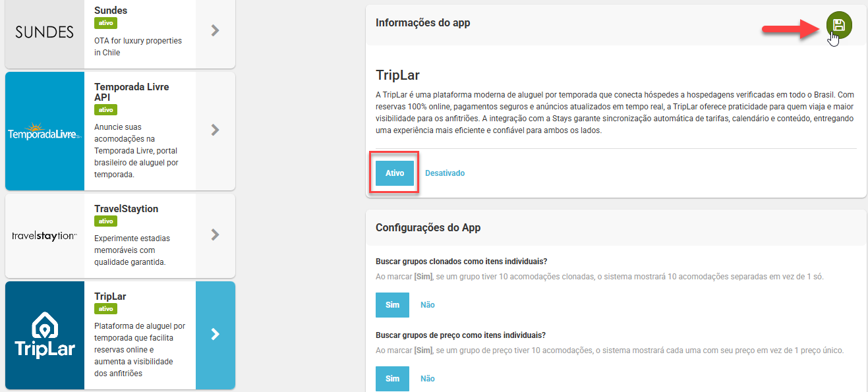Choose Sim for cloned groups as individual items
The image size is (868, 392).
(393, 305)
